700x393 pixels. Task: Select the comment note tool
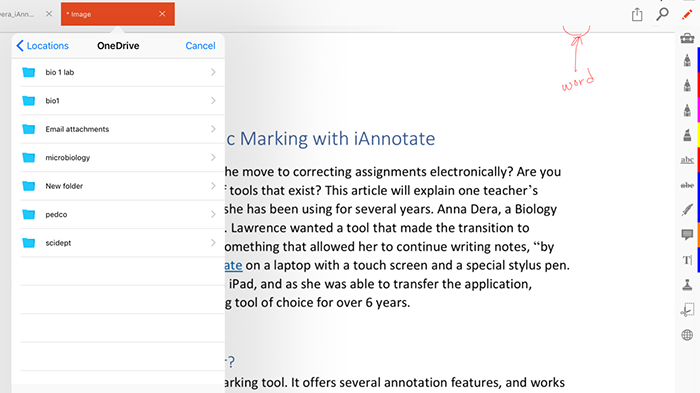(x=687, y=234)
